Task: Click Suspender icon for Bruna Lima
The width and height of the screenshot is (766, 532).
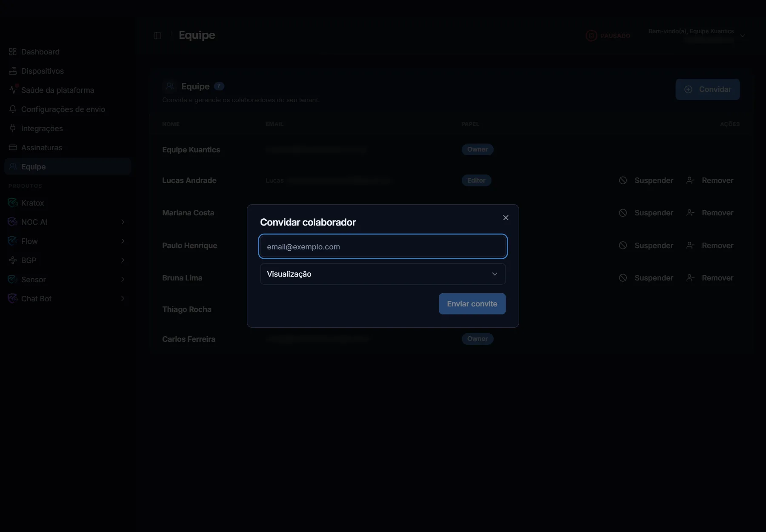Action: [623, 278]
